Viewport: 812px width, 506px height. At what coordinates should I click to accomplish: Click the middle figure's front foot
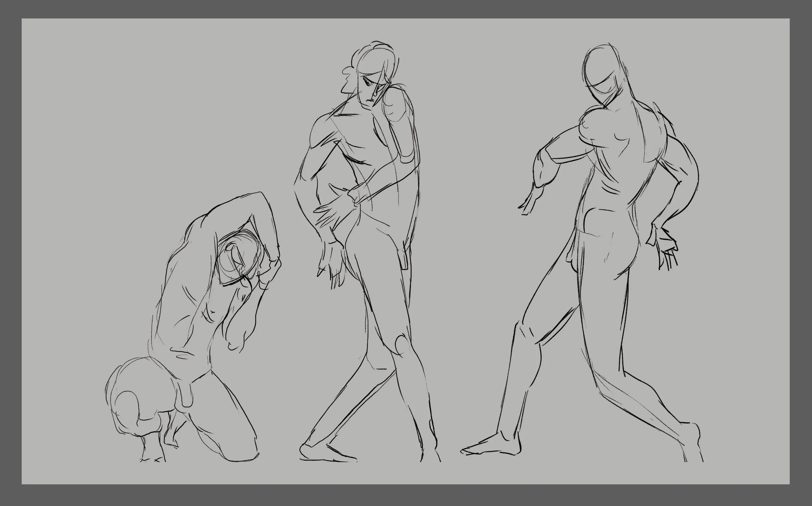point(326,453)
